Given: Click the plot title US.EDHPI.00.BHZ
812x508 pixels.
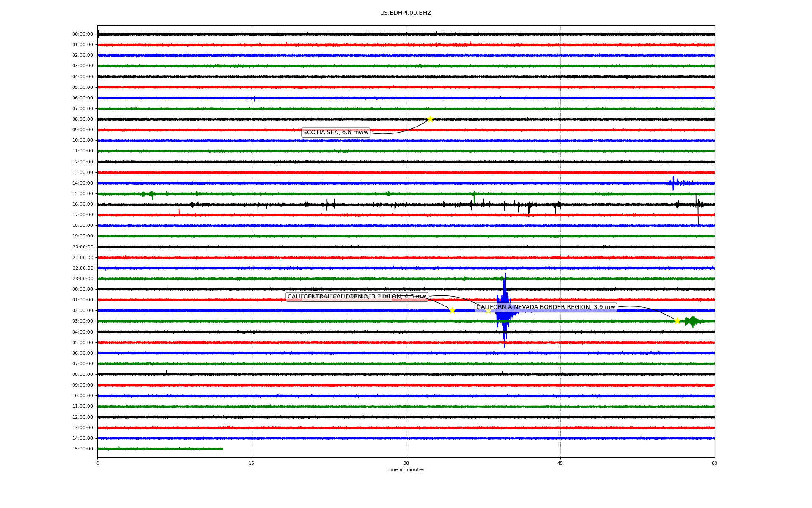Looking at the screenshot, I should pos(406,13).
